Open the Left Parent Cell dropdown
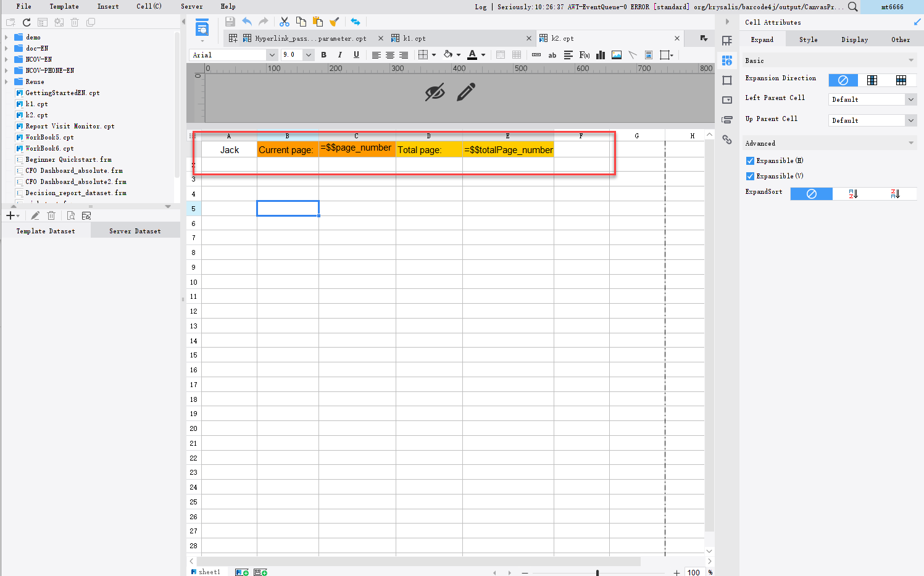This screenshot has height=576, width=924. [x=912, y=99]
